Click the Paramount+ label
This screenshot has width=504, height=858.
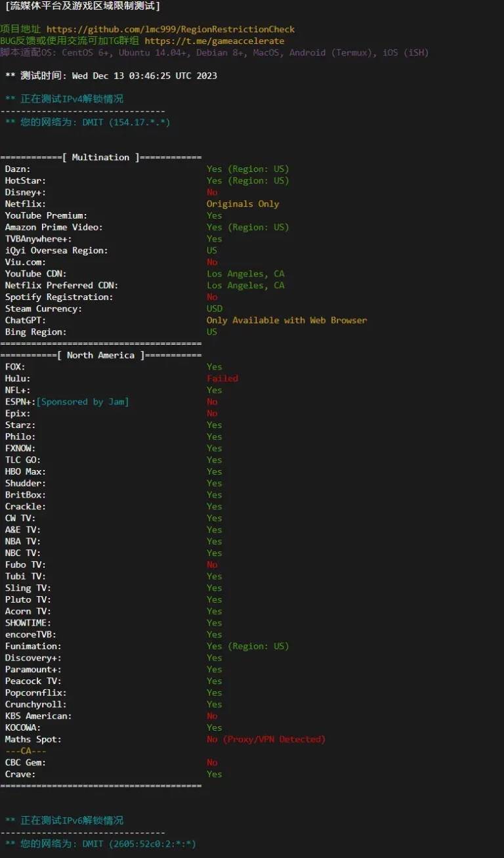coord(33,670)
